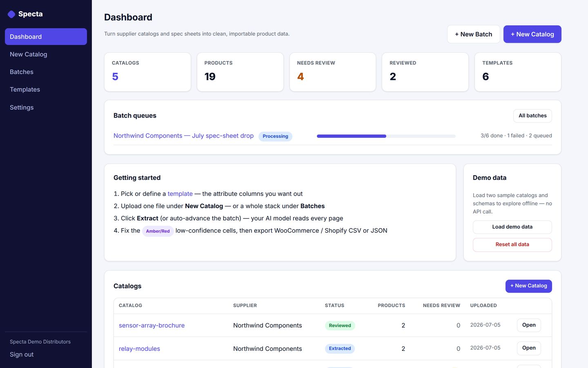Image resolution: width=588 pixels, height=368 pixels.
Task: Open the relay-modules catalog link
Action: pos(139,349)
